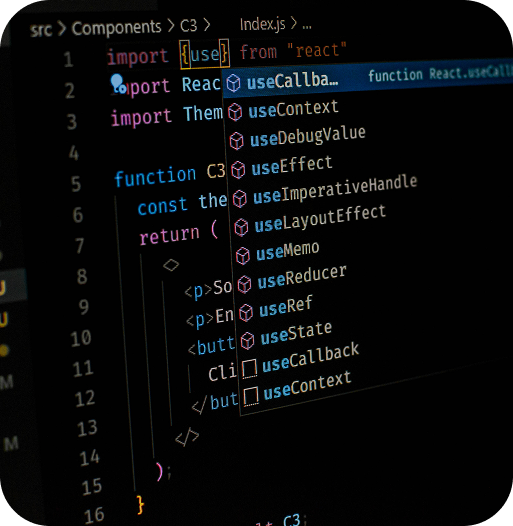Choose useContext from autocomplete list
The height and width of the screenshot is (526, 513).
[293, 109]
